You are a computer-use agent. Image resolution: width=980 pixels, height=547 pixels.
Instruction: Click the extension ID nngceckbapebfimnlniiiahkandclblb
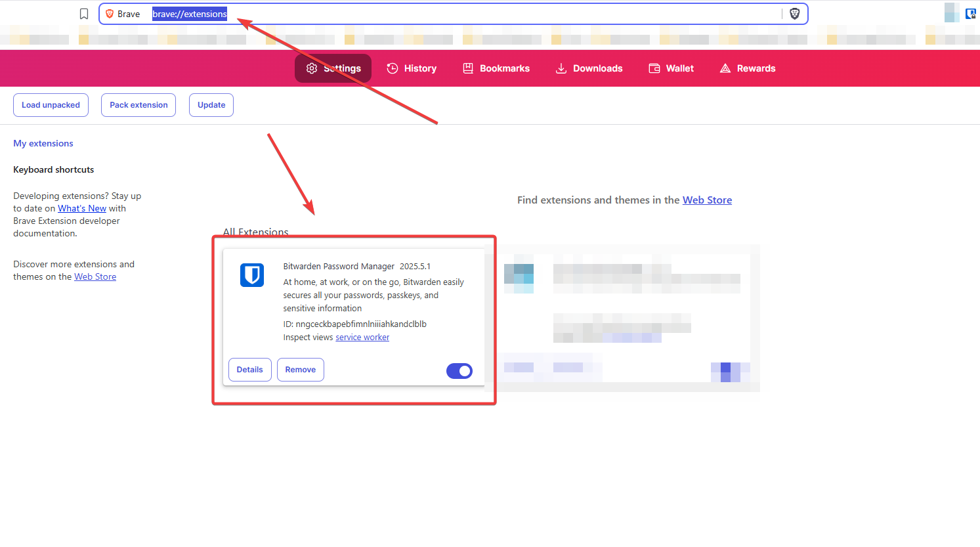click(x=361, y=324)
